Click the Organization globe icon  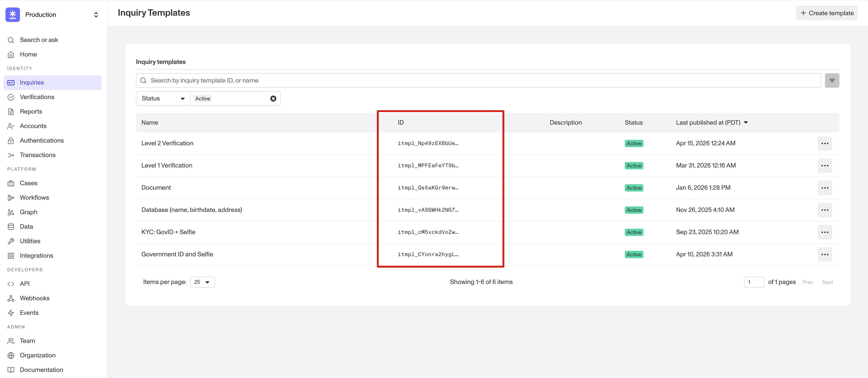pos(11,355)
